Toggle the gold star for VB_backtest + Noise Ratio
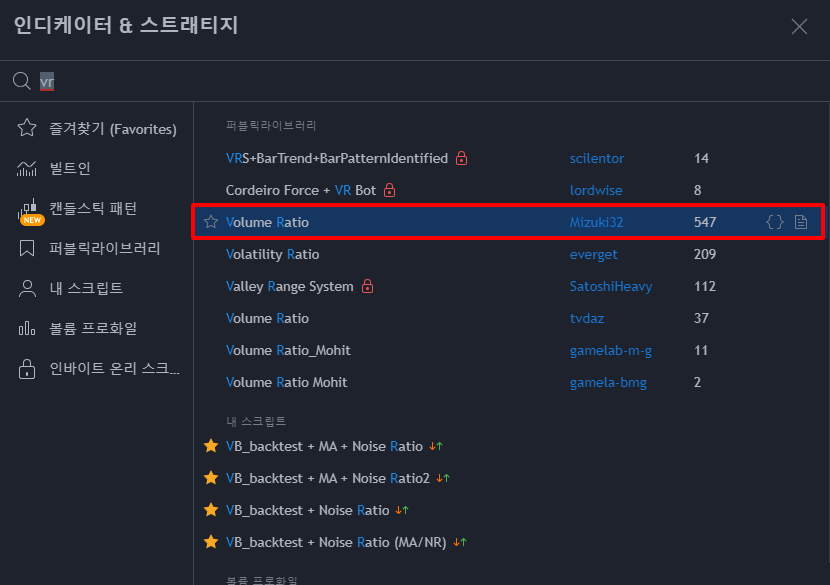 [x=211, y=510]
